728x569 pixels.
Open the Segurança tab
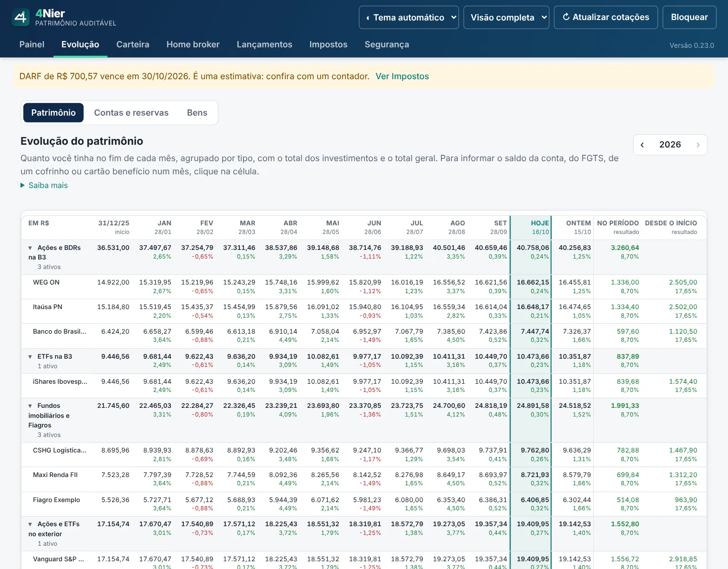pos(387,44)
